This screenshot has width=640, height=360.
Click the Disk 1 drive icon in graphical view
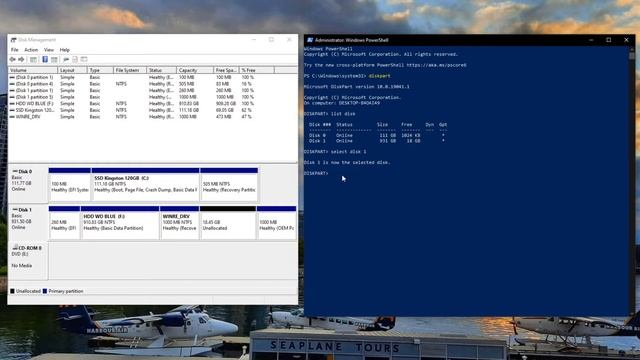15,210
